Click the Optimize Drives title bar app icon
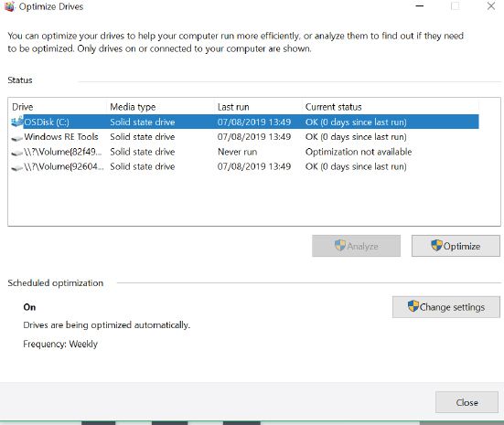 (10, 6)
